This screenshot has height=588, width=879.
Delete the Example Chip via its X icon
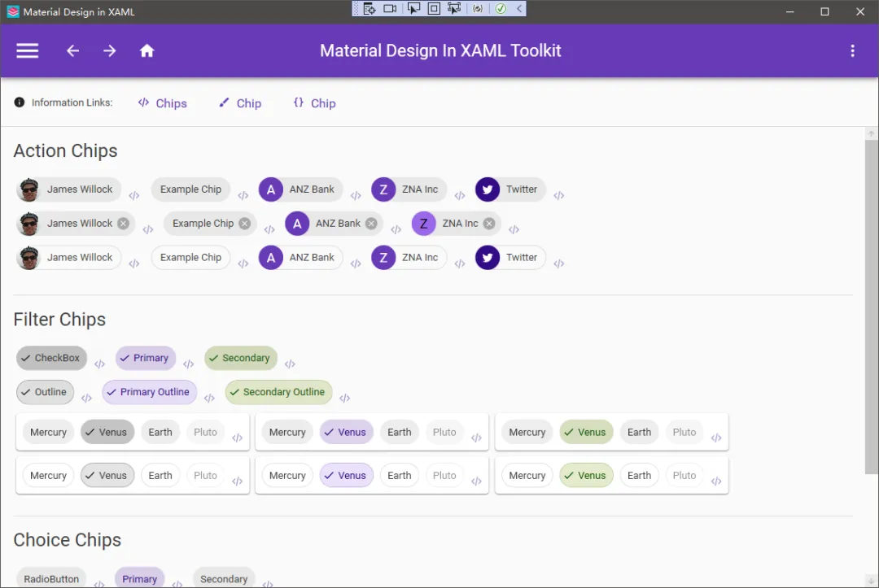pyautogui.click(x=244, y=224)
